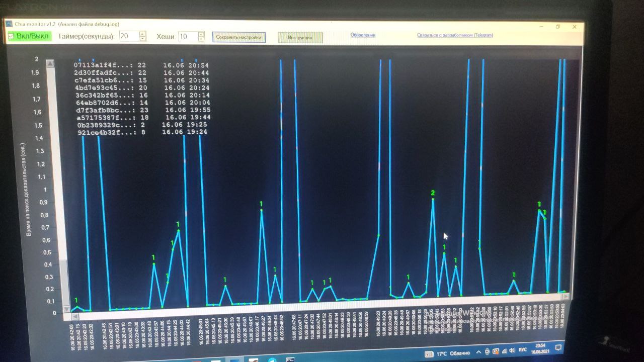This screenshot has width=644, height=362.
Task: Decrease the Таймер seconds with down arrow
Action: (142, 39)
